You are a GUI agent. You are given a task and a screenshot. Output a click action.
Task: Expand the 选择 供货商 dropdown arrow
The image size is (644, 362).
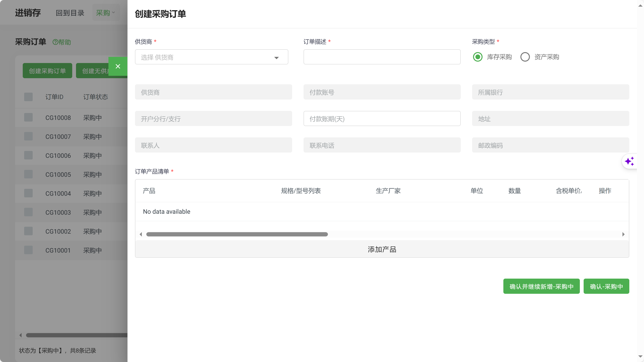[x=276, y=58]
